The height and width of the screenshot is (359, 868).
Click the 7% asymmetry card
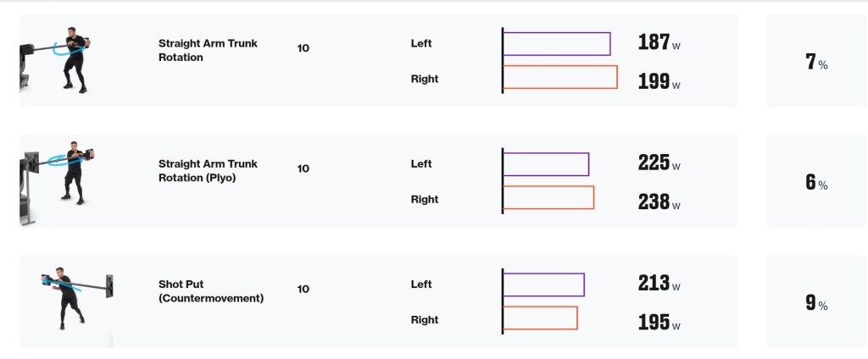[815, 61]
